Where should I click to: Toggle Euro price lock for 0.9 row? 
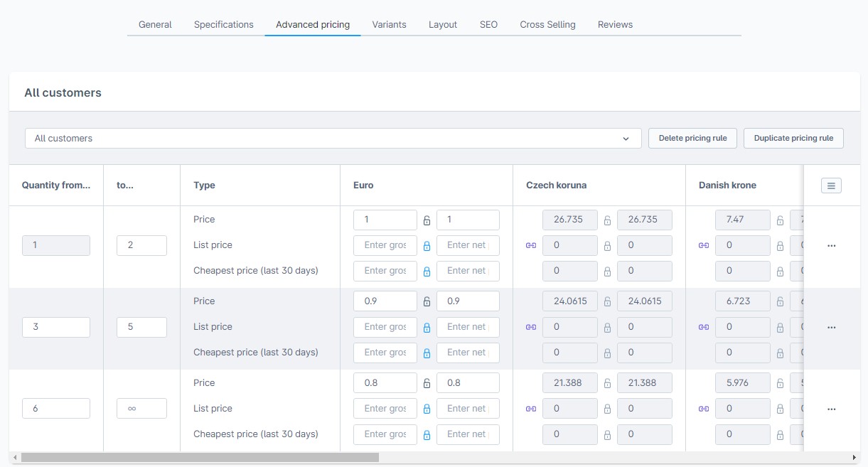point(427,302)
